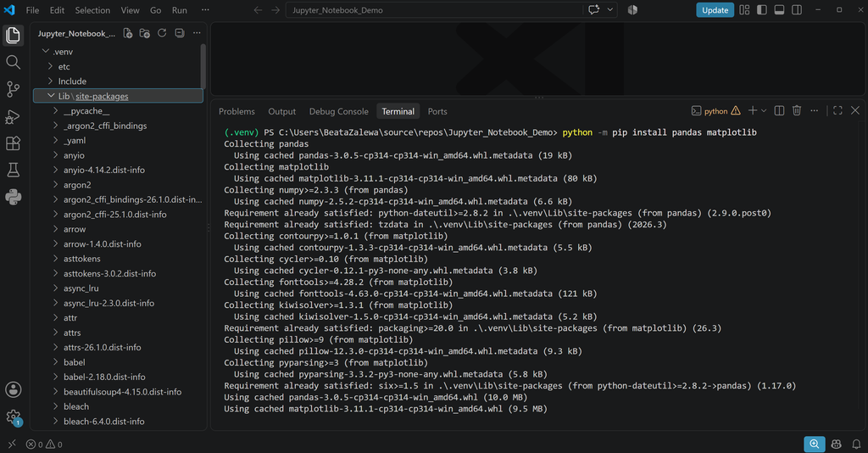Viewport: 868px width, 453px height.
Task: Open the new terminal launch profile dropdown
Action: [764, 111]
